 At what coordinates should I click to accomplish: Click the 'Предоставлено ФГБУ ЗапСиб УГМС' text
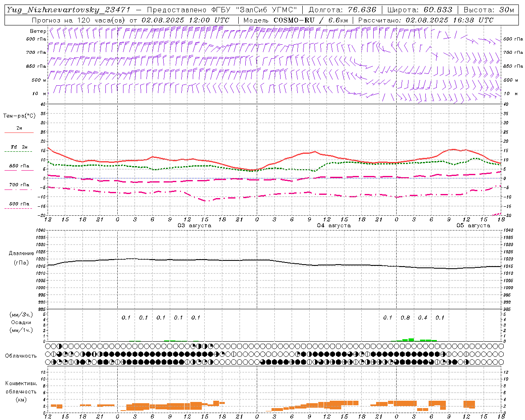click(222, 10)
